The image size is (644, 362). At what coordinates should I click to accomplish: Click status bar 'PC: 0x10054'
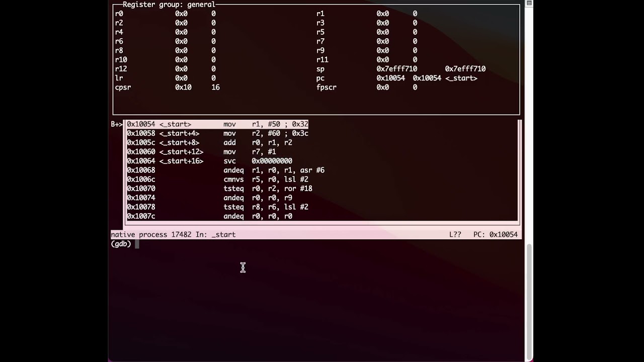click(496, 235)
